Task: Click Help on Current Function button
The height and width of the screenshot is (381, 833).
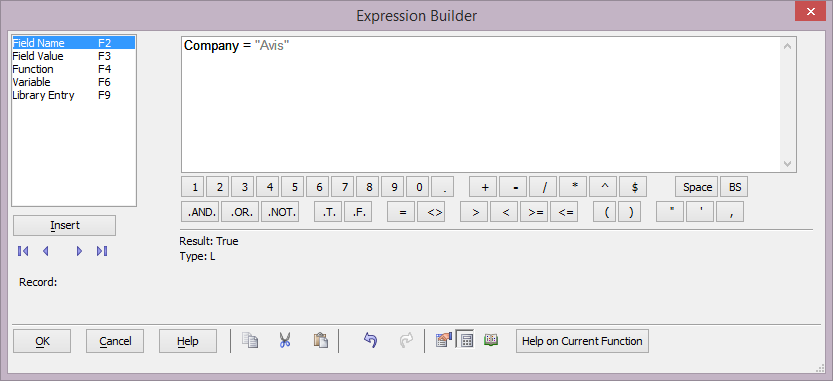Action: tap(582, 341)
